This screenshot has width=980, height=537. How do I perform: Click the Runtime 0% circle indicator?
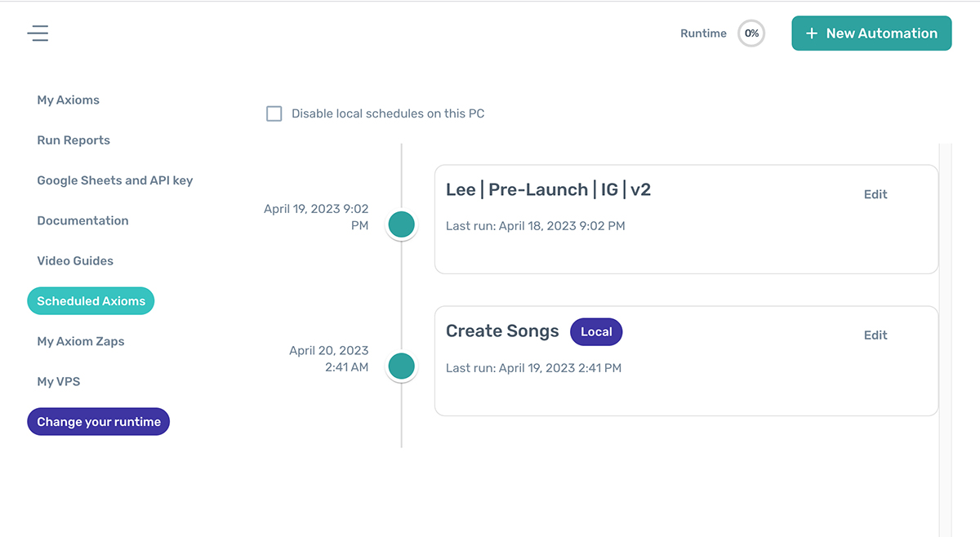(751, 33)
